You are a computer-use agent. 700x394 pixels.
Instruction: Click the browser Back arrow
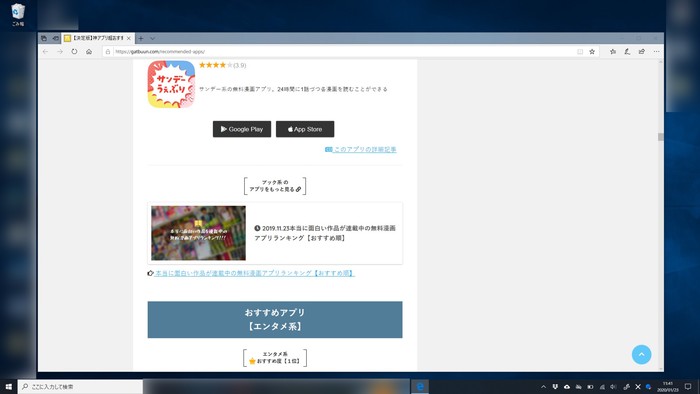click(x=46, y=52)
